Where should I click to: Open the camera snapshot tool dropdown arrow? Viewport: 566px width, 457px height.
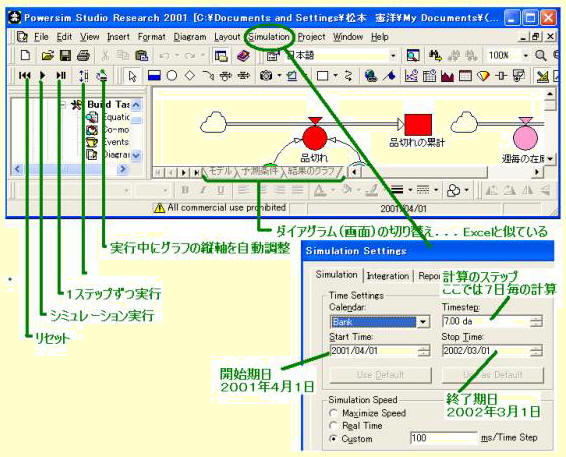click(x=279, y=76)
